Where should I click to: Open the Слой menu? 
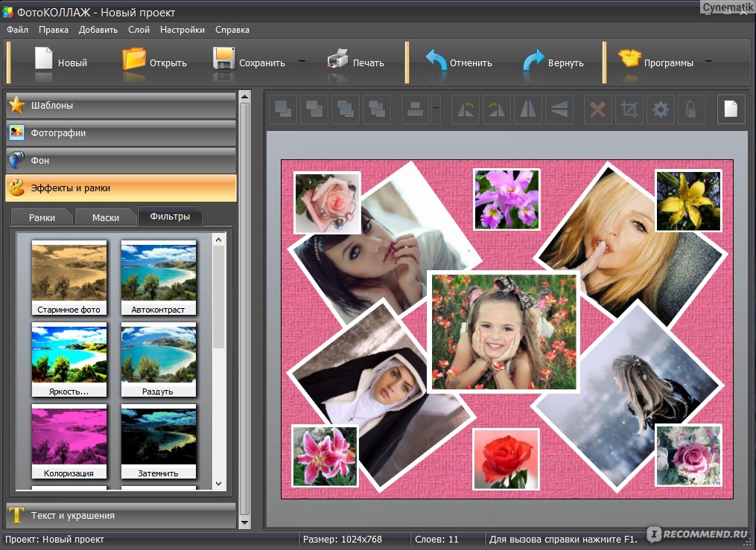139,30
